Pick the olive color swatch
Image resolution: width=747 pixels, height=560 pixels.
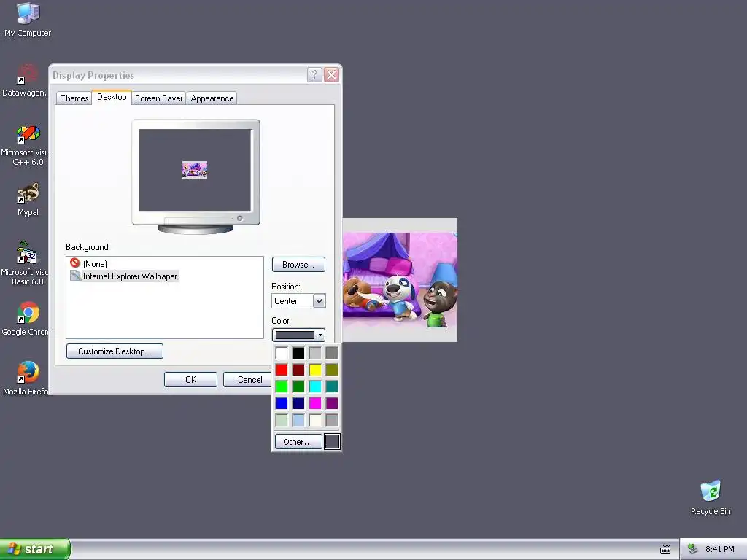click(332, 370)
